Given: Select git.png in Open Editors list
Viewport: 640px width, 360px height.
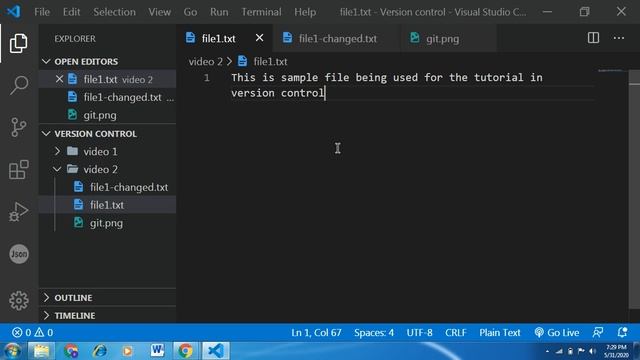Looking at the screenshot, I should point(108,115).
